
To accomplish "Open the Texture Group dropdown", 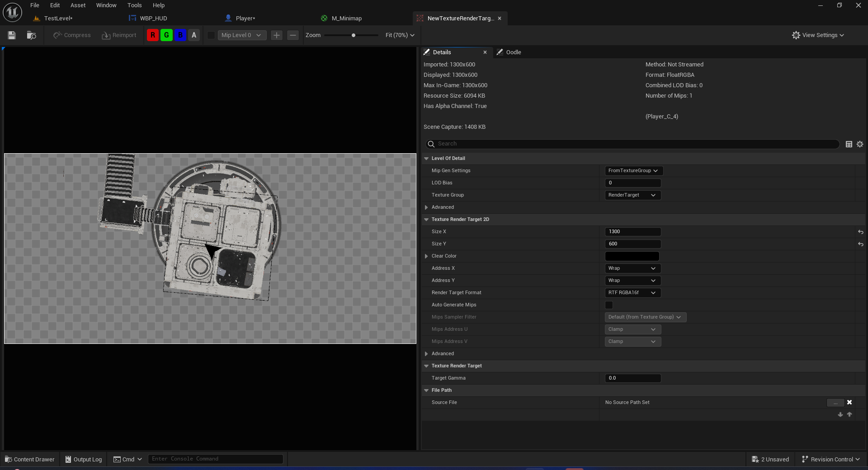I will 633,195.
